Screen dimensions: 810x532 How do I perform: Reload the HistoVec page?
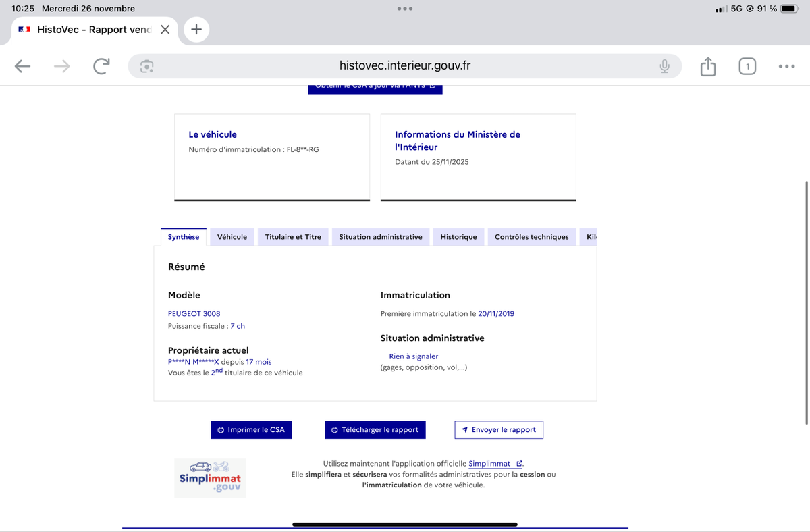[101, 66]
